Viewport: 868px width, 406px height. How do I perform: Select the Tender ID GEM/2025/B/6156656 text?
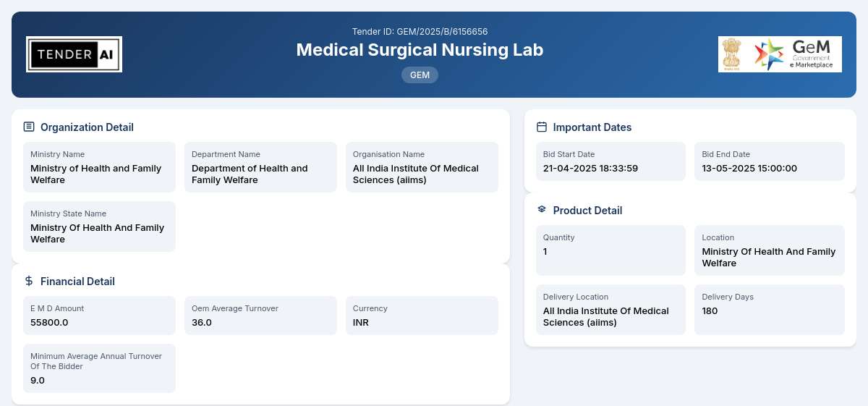(x=420, y=32)
